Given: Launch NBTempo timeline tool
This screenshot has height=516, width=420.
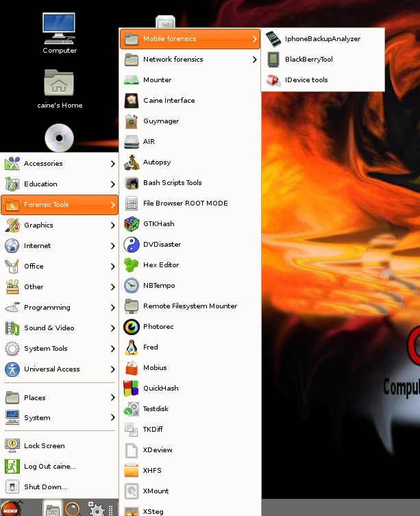Looking at the screenshot, I should (x=190, y=286).
